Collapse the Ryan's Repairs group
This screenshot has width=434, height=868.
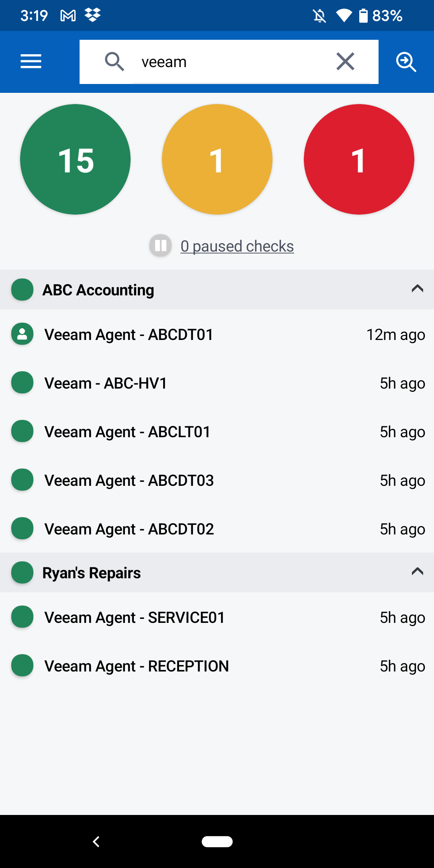point(418,572)
